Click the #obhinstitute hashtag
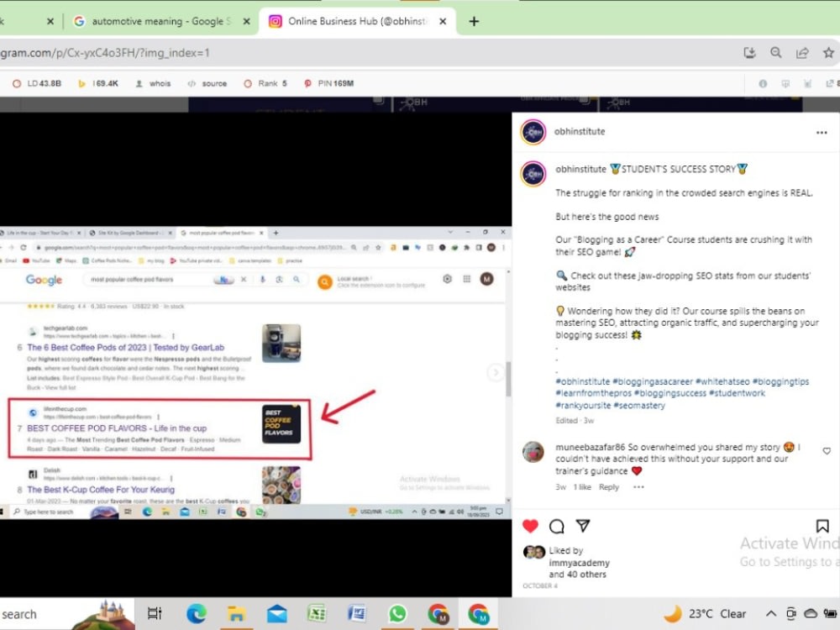This screenshot has width=840, height=630. tap(582, 381)
